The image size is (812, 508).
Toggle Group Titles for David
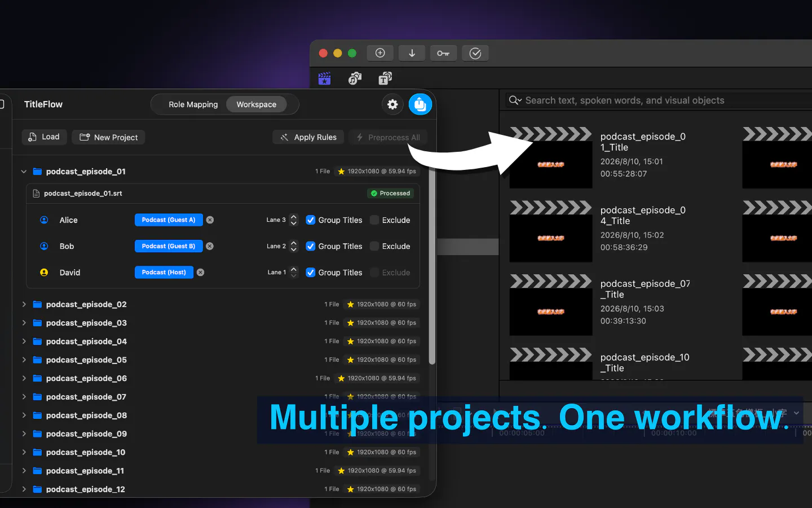310,273
